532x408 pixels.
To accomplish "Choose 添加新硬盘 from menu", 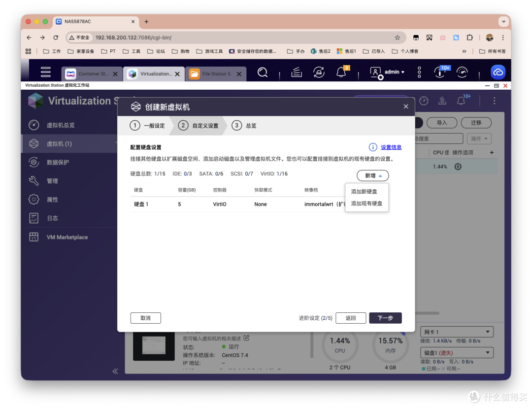I will 364,192.
